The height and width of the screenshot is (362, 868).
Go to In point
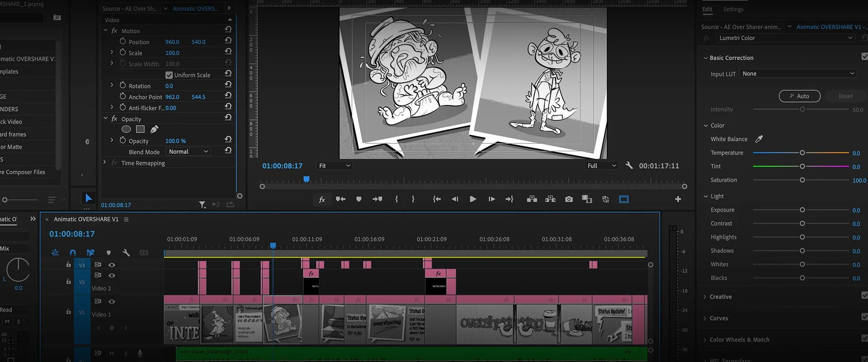(437, 199)
